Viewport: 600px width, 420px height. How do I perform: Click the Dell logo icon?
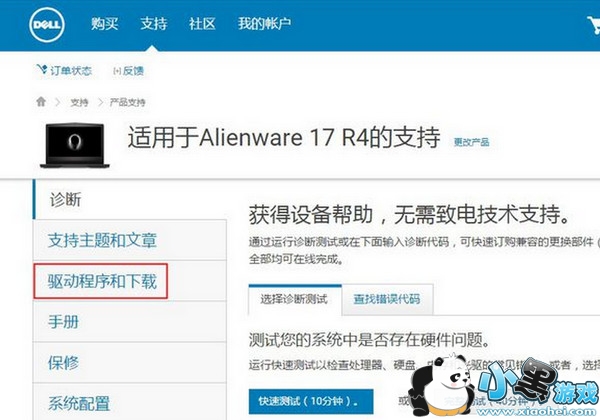click(x=47, y=24)
